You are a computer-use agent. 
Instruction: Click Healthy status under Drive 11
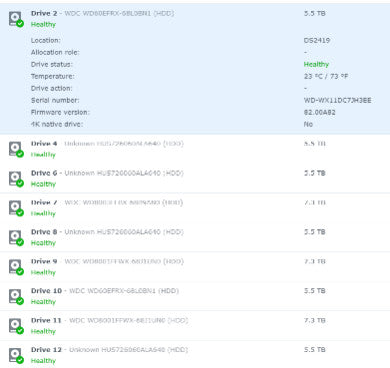(43, 331)
